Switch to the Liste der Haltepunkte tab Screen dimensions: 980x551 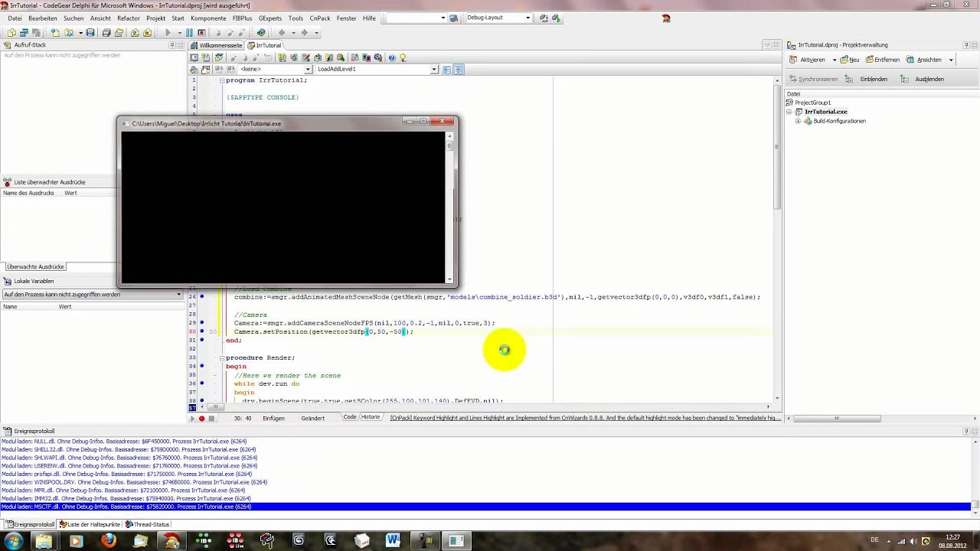[90, 524]
